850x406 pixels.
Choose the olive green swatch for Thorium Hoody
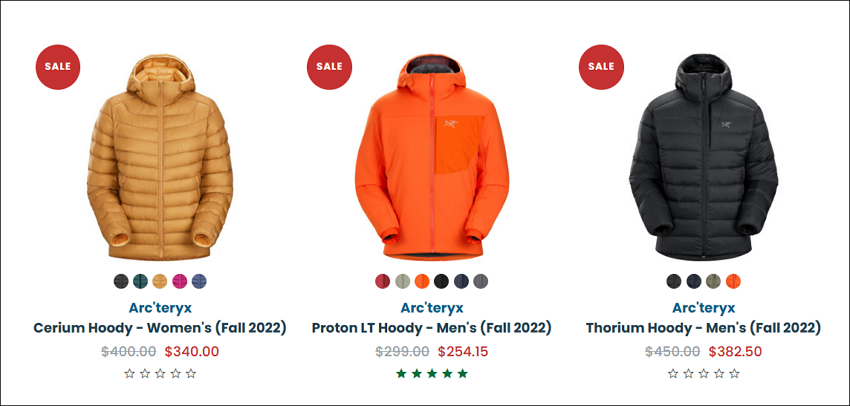713,281
